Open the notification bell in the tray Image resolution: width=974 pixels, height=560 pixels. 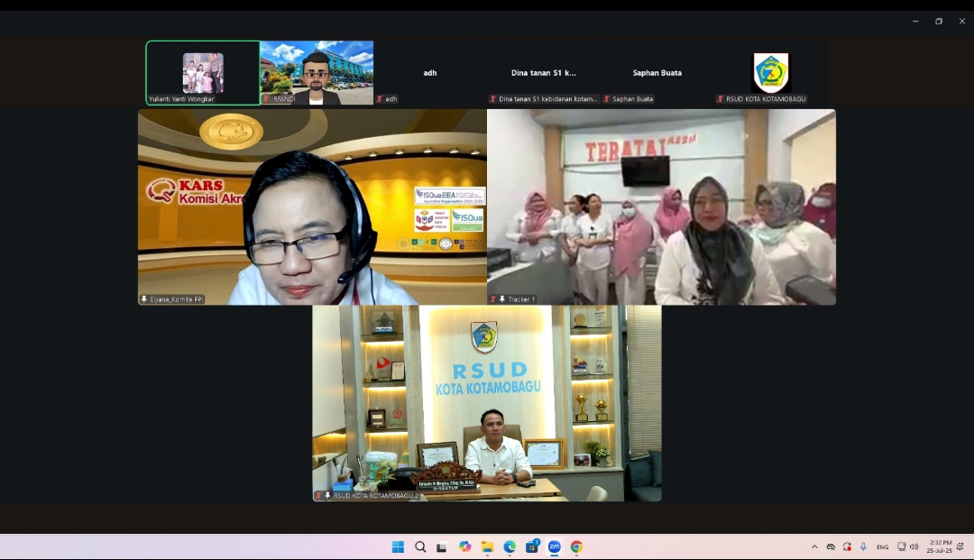(x=960, y=547)
